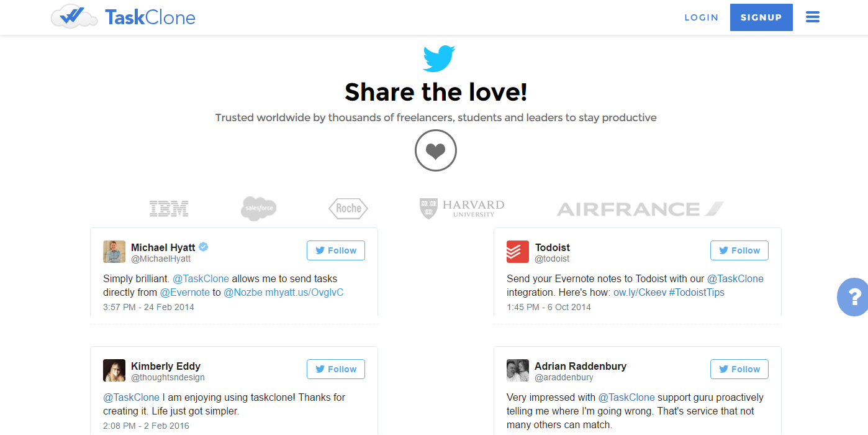The width and height of the screenshot is (868, 435).
Task: Click the 1:45 PM - 6 Oct 2014 timestamp
Action: click(x=549, y=307)
